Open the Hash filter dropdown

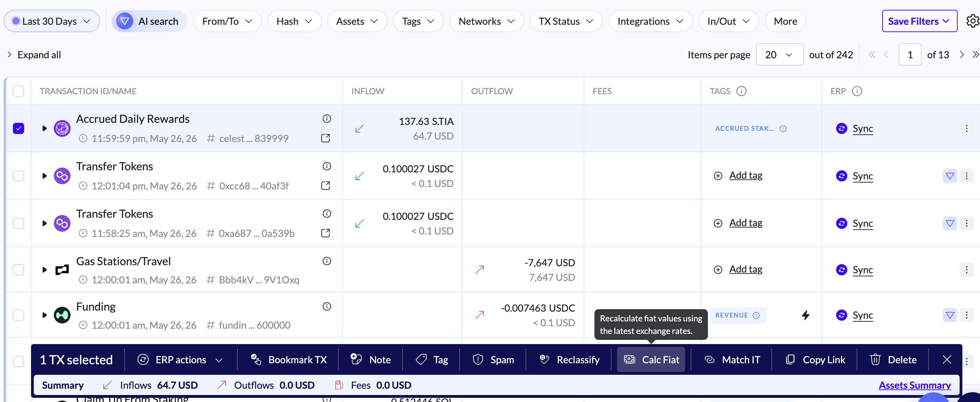[x=294, y=21]
